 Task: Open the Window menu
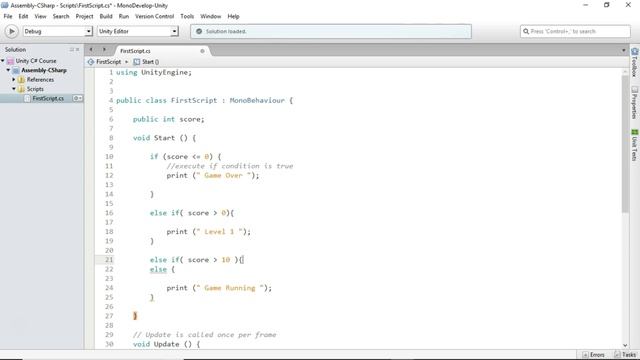(x=210, y=16)
